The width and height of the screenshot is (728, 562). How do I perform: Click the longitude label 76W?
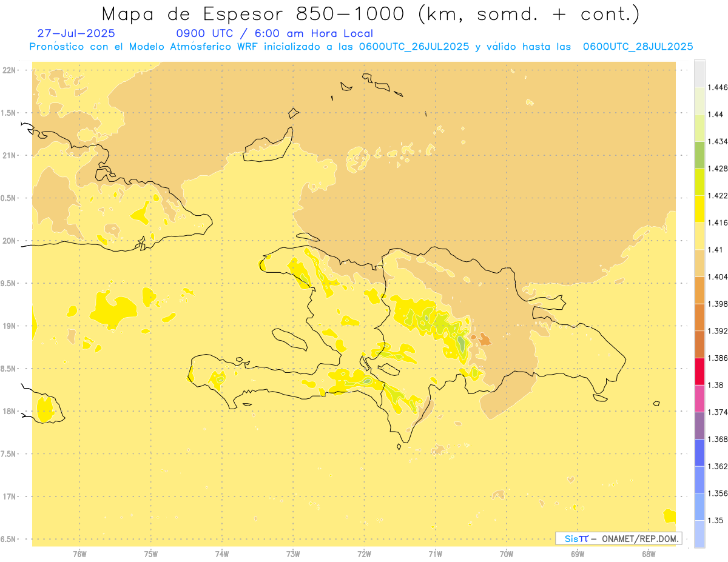pos(80,554)
